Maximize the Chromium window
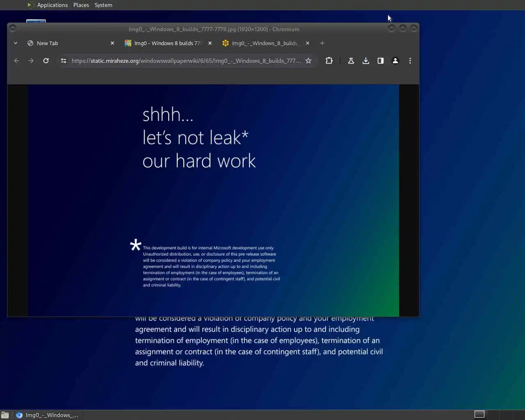Image resolution: width=525 pixels, height=420 pixels. click(x=403, y=28)
